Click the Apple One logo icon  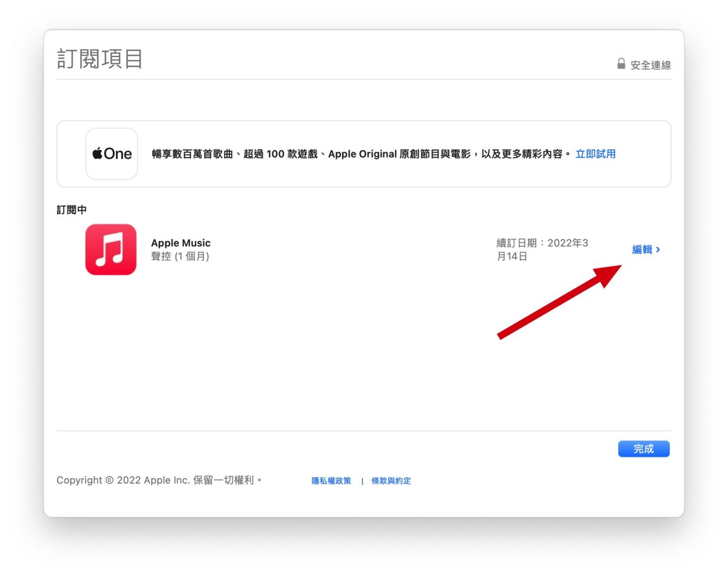point(112,154)
